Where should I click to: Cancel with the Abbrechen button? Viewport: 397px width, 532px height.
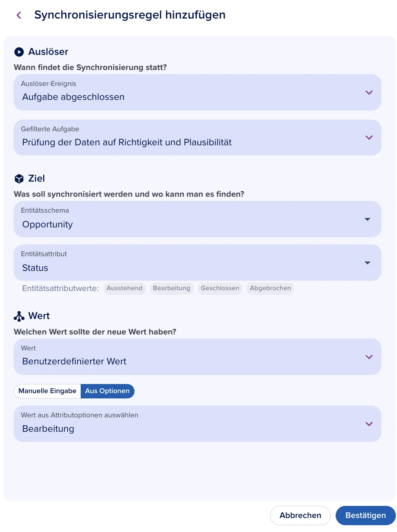coord(300,515)
